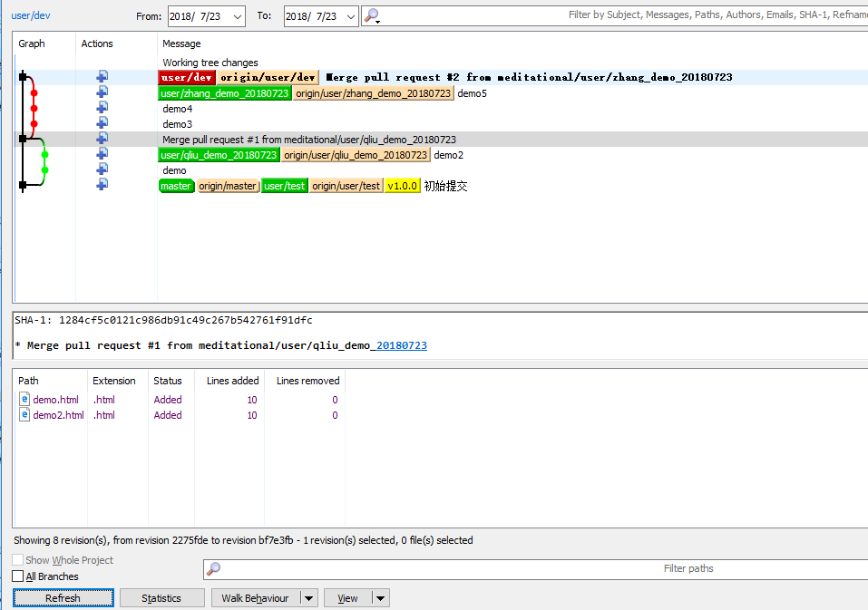Expand the Walk Behaviour dropdown arrow
This screenshot has width=868, height=610.
click(308, 598)
